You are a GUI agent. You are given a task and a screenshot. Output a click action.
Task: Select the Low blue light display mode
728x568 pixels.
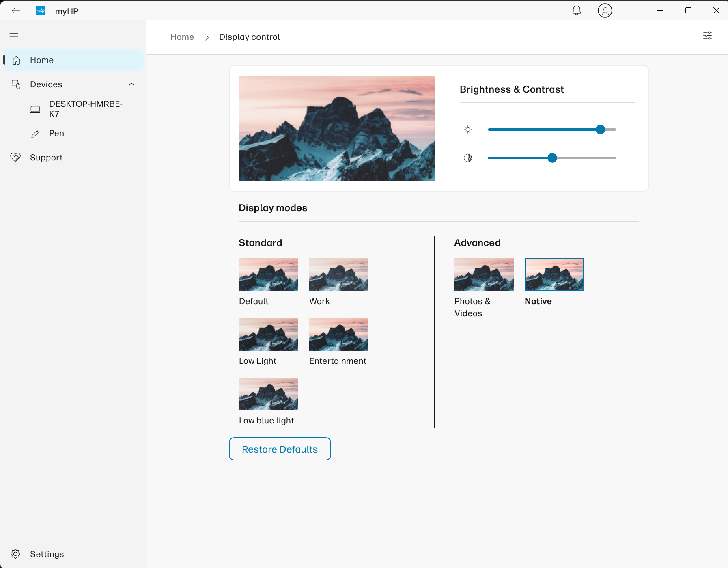(268, 394)
